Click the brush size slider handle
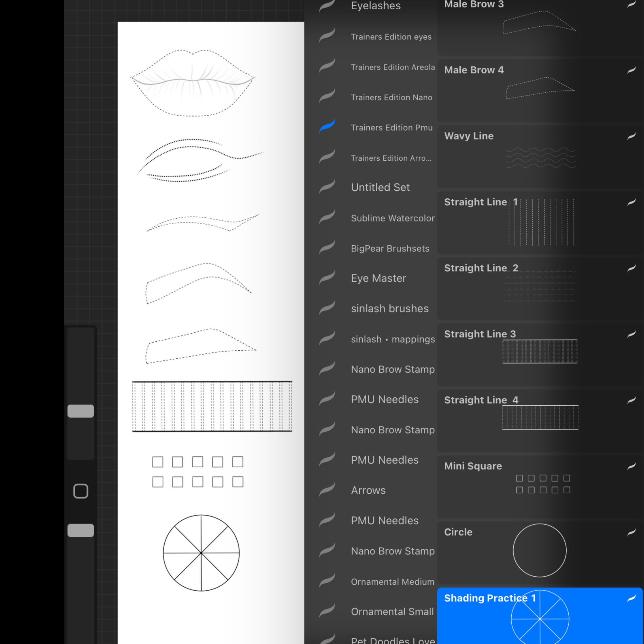 (81, 411)
